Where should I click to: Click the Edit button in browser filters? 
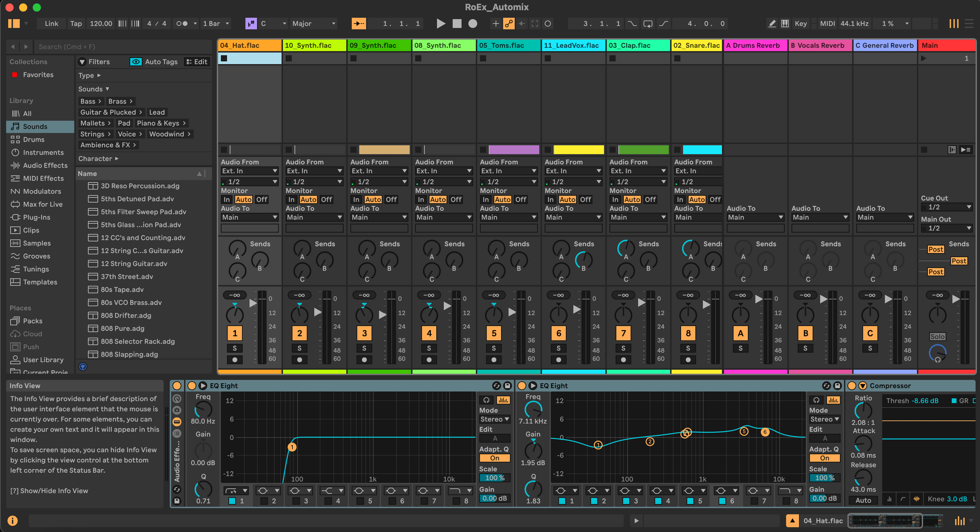click(197, 62)
